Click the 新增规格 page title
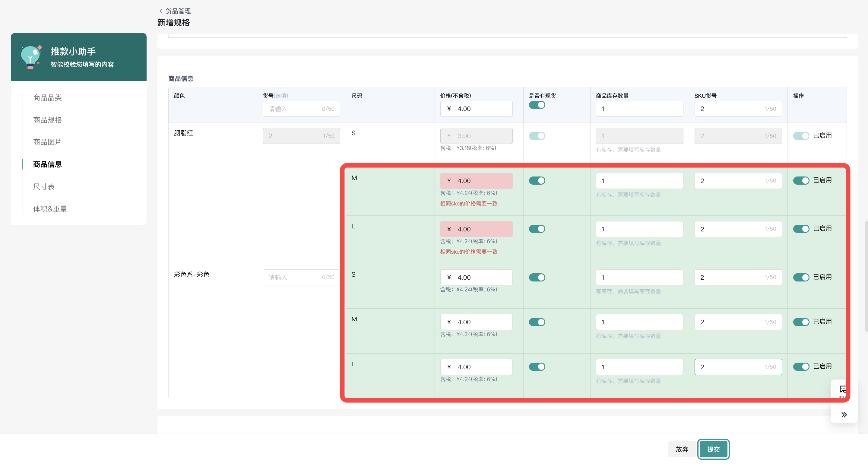 click(173, 23)
